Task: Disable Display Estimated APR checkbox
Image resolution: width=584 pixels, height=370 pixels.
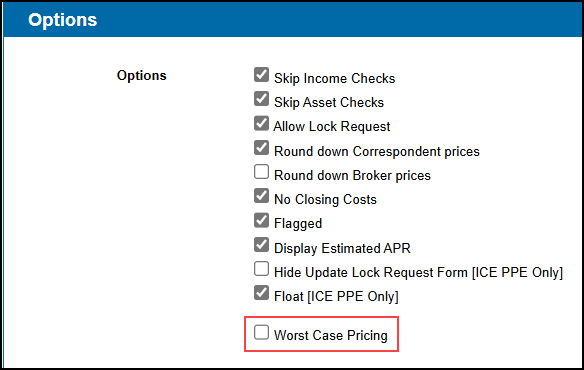Action: [261, 245]
